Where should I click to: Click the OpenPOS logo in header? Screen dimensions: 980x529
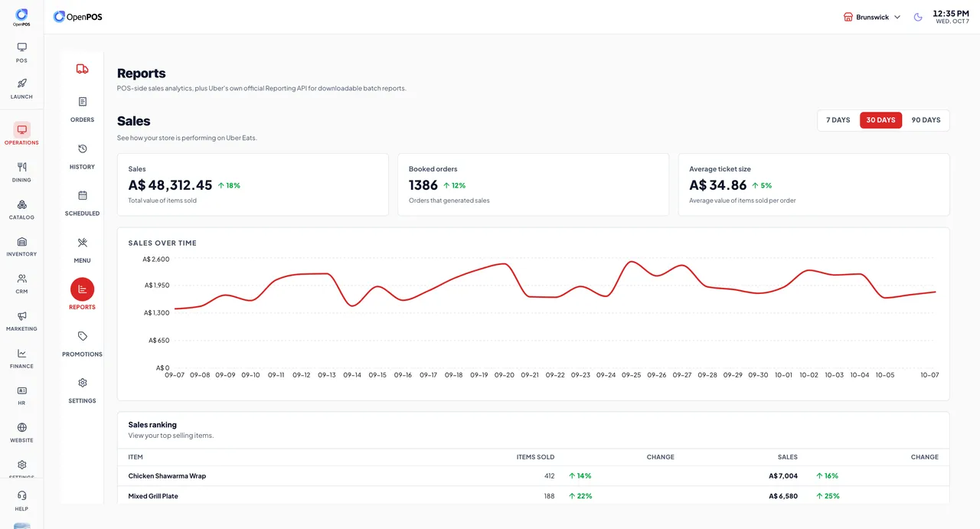77,16
